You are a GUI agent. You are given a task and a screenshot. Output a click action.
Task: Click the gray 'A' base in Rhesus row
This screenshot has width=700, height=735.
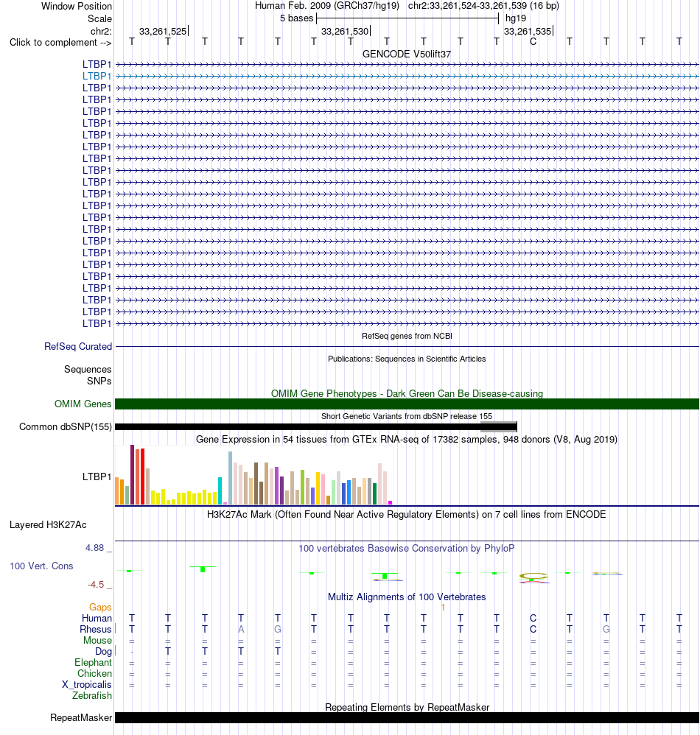[241, 629]
